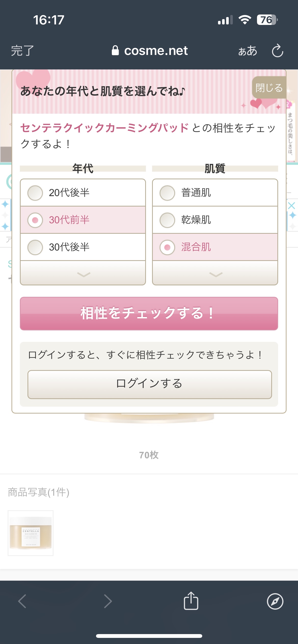Choose the 30代後半 age radio
Screen dimensions: 298x644
click(x=83, y=247)
